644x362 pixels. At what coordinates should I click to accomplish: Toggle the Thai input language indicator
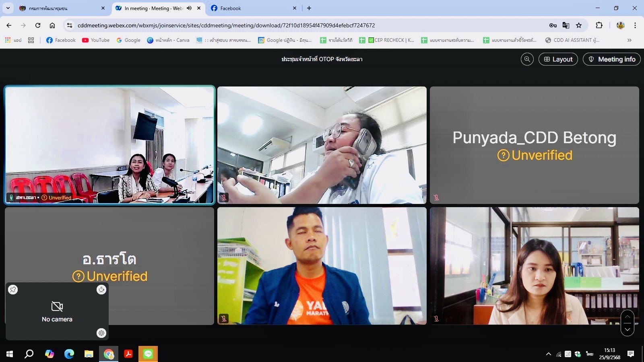click(x=589, y=354)
